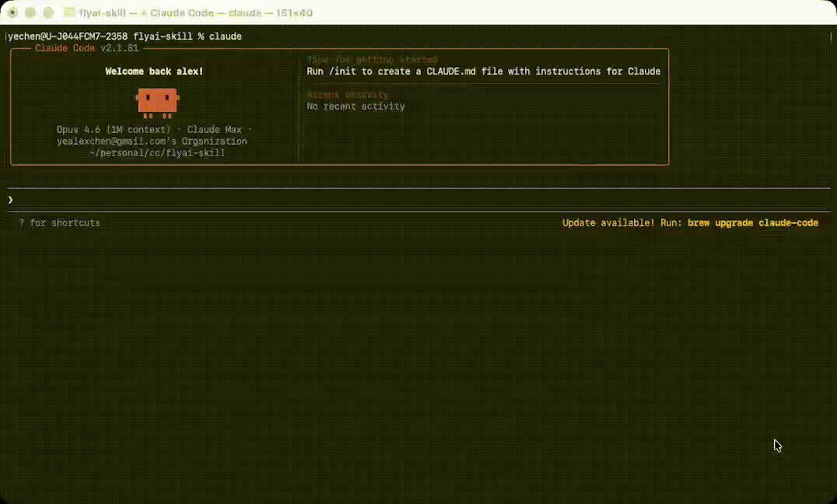
Task: Click the ~/personal/cc/flyai-skill path
Action: pyautogui.click(x=156, y=153)
